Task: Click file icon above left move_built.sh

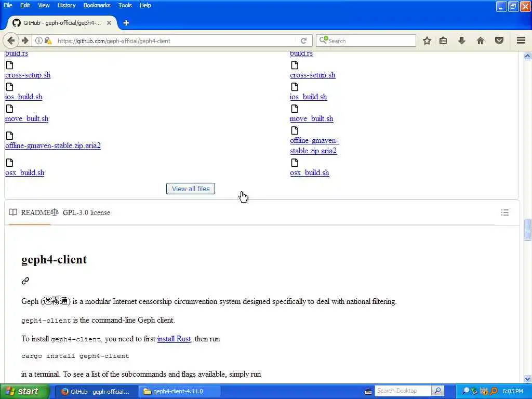Action: tap(9, 109)
